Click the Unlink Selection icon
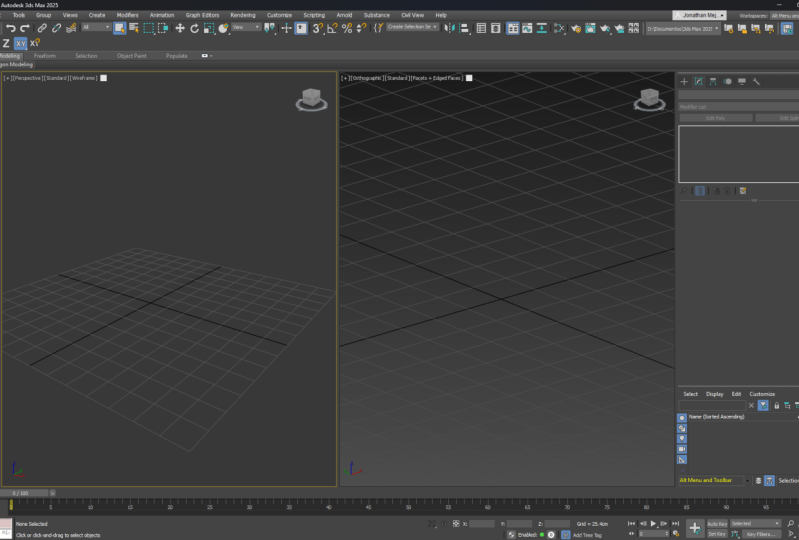The image size is (799, 540). point(57,29)
